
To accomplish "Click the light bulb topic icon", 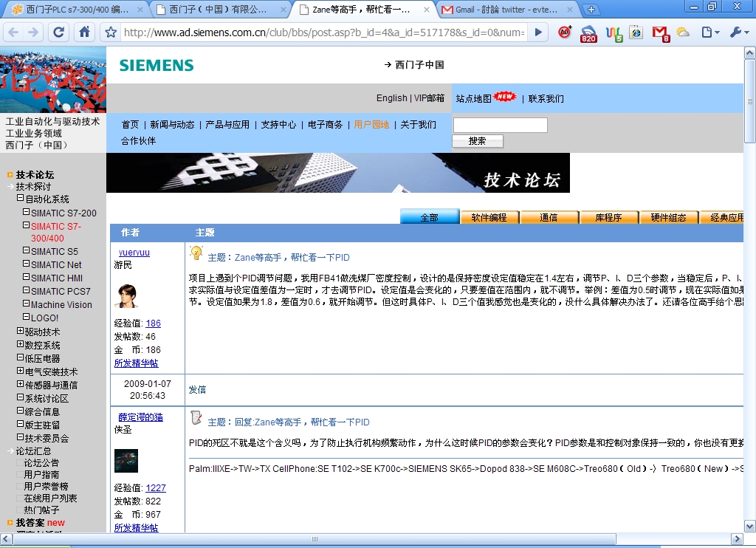I will tap(196, 253).
